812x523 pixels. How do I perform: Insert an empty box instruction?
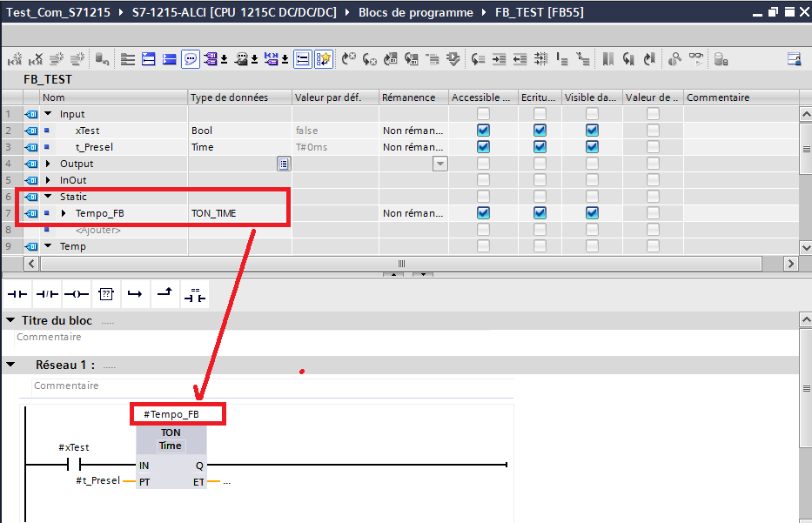(x=104, y=295)
